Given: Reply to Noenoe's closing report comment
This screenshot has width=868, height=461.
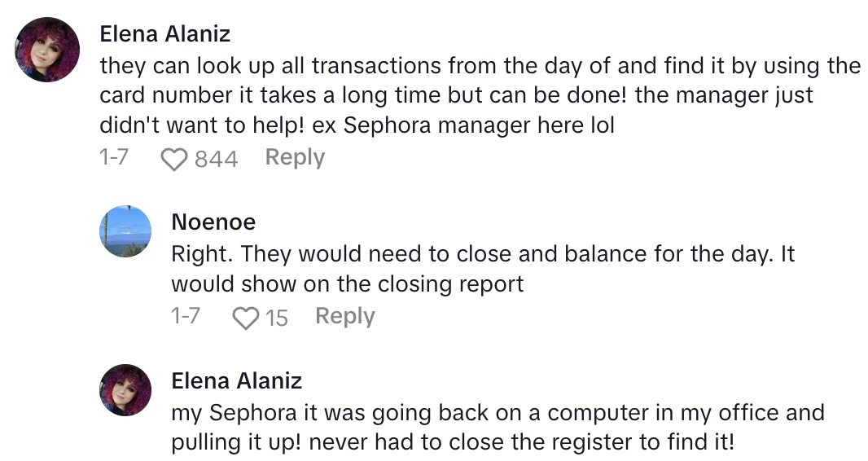Looking at the screenshot, I should [344, 316].
